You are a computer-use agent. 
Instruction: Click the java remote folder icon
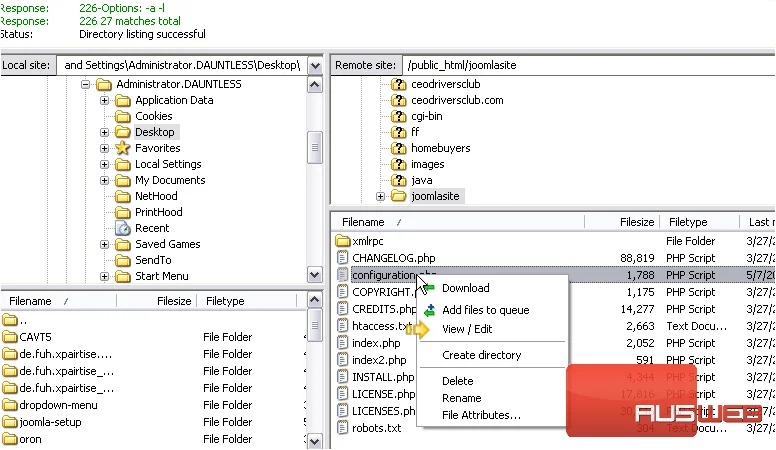tap(398, 180)
